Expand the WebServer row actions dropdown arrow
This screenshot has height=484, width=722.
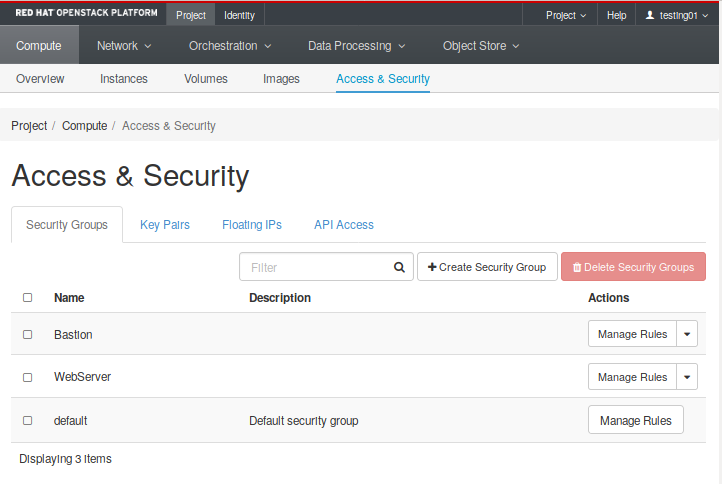tap(687, 377)
